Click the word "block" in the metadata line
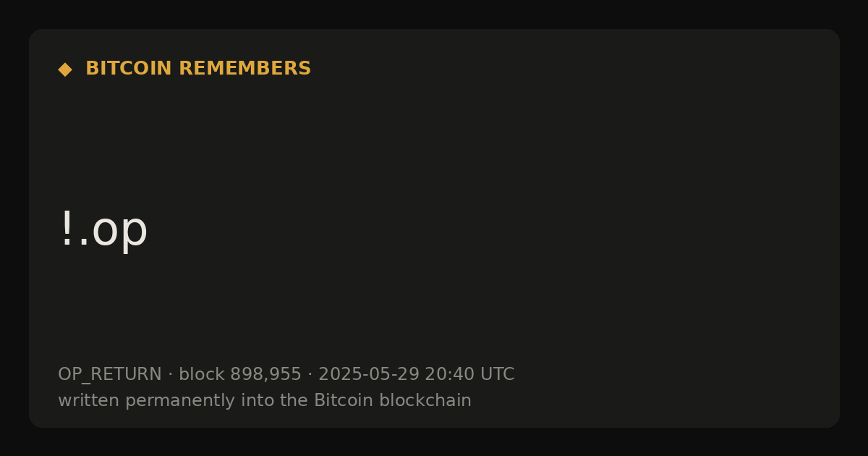Image resolution: width=868 pixels, height=456 pixels. click(x=202, y=375)
